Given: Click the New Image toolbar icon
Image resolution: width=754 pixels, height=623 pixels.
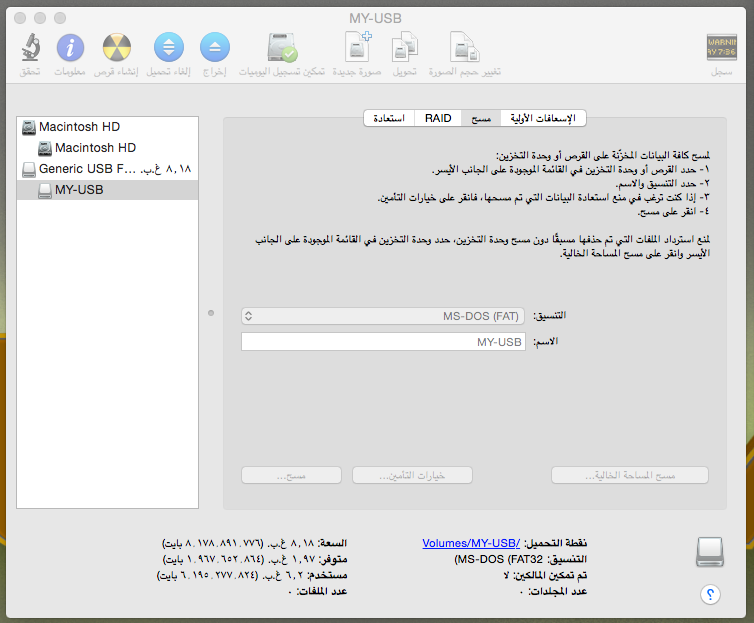Looking at the screenshot, I should point(358,47).
